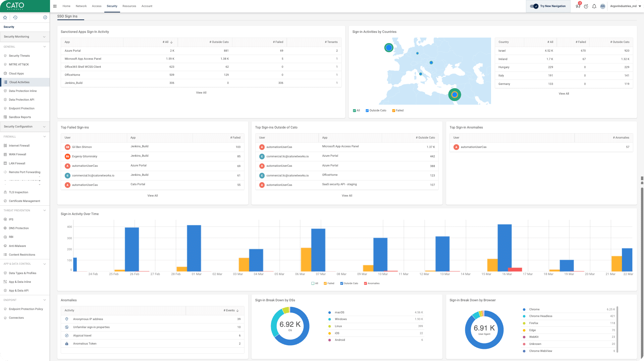The height and width of the screenshot is (361, 644).
Task: Switch to the SSO Sign Ins tab
Action: click(x=67, y=16)
